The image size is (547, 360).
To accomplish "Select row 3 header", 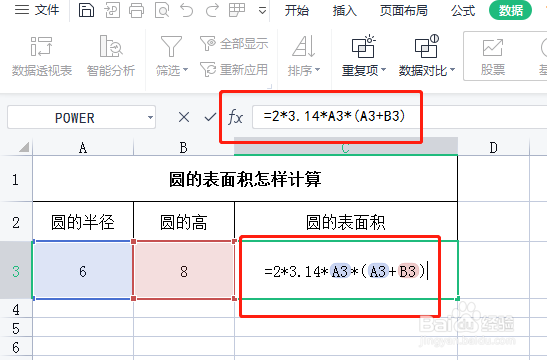I will pos(16,270).
